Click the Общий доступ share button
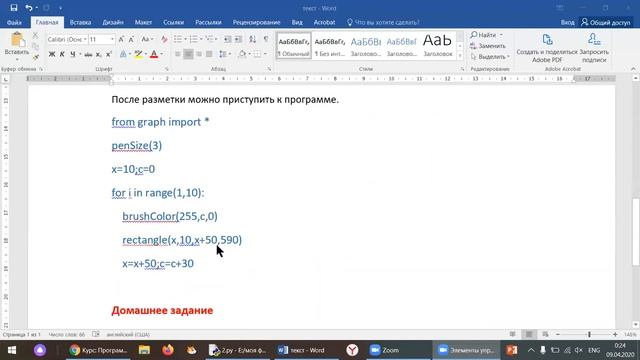 [606, 22]
